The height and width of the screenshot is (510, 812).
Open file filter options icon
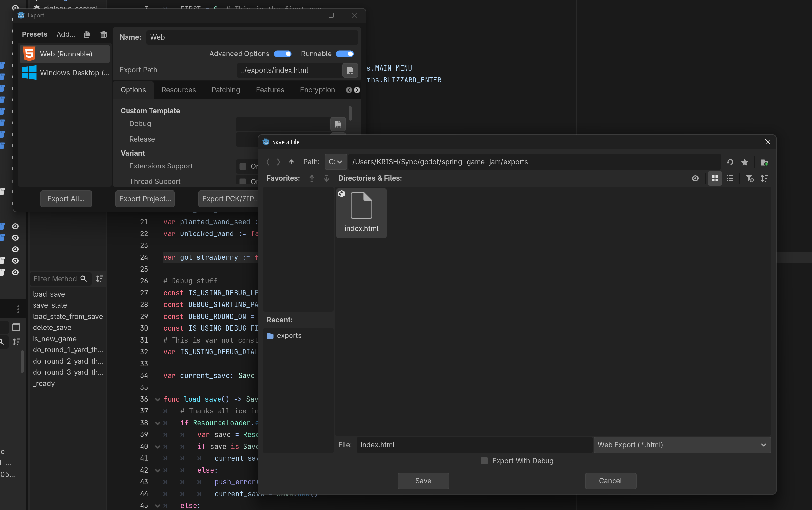click(749, 178)
